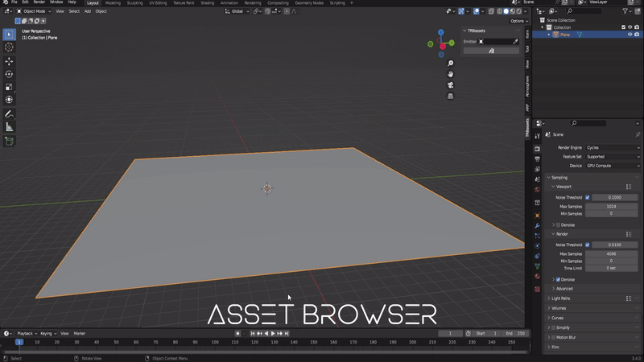Click Render Noise Threshold 0.0100 field

click(x=614, y=245)
